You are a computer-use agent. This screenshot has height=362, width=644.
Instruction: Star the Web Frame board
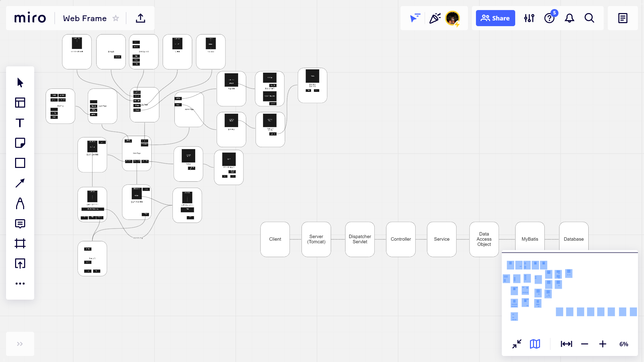coord(116,18)
